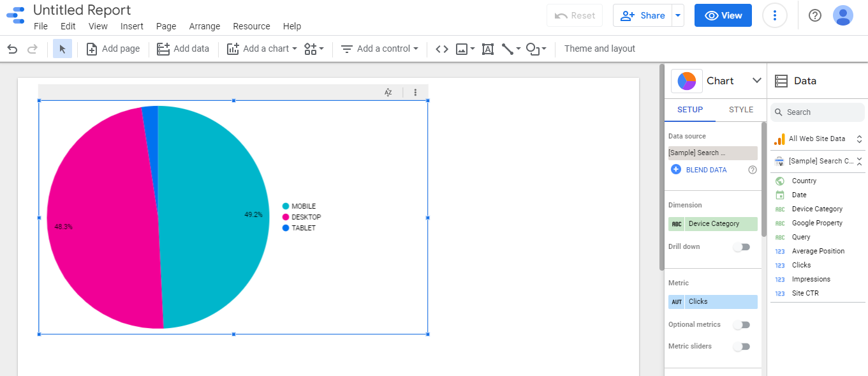Insert a text box

click(488, 49)
